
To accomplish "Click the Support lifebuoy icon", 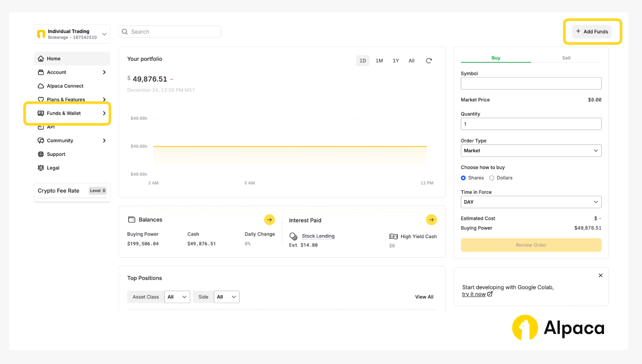I will (41, 154).
